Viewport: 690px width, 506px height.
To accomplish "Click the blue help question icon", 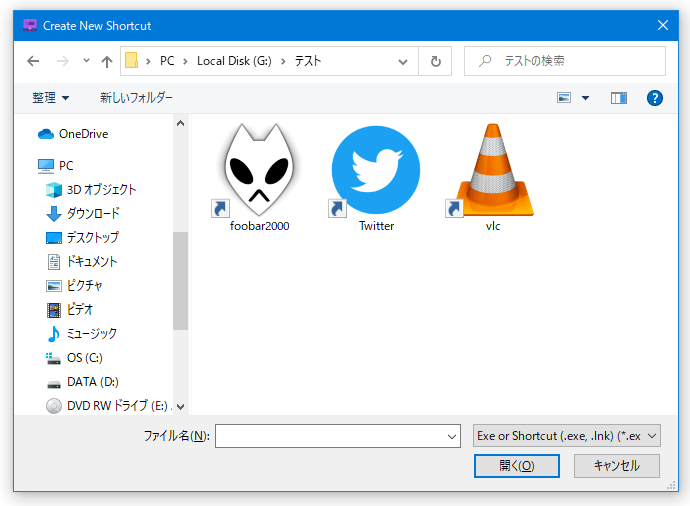I will (x=654, y=98).
